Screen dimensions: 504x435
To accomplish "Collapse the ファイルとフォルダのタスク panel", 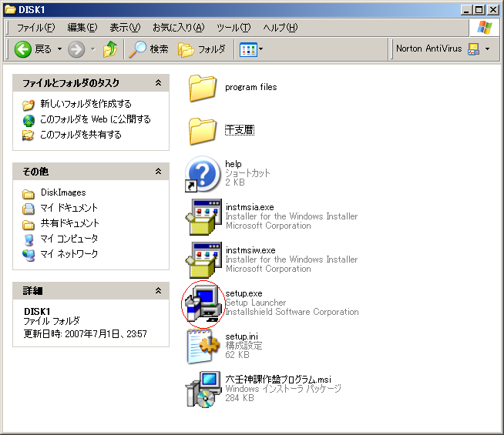I will [x=159, y=83].
